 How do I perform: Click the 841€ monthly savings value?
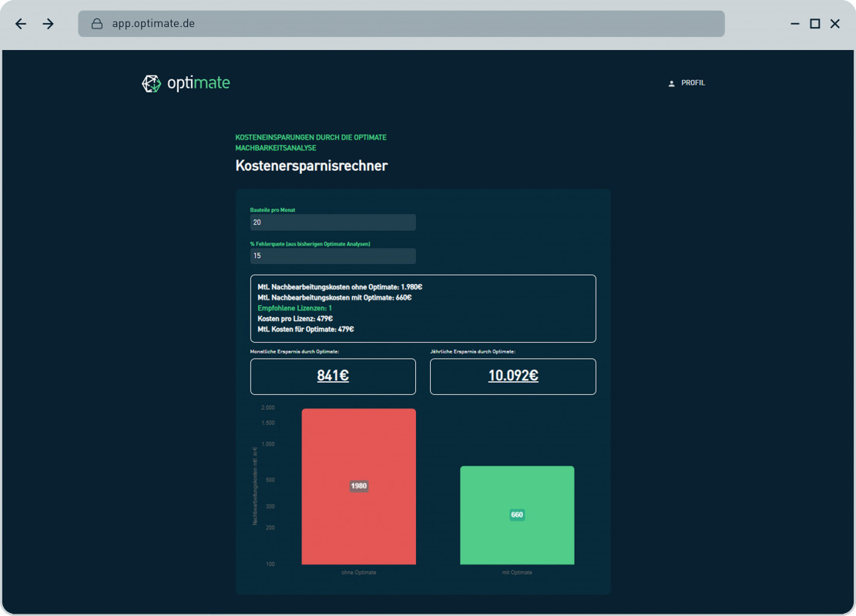(x=333, y=376)
